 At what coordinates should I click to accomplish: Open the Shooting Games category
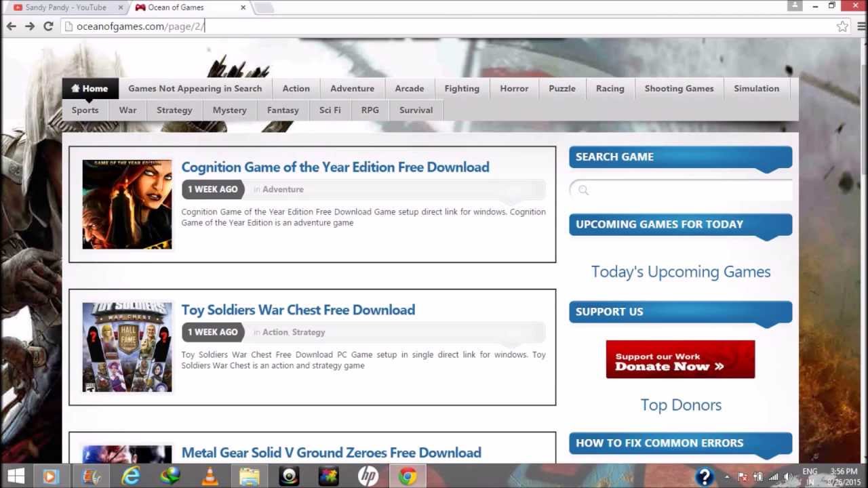(x=679, y=88)
